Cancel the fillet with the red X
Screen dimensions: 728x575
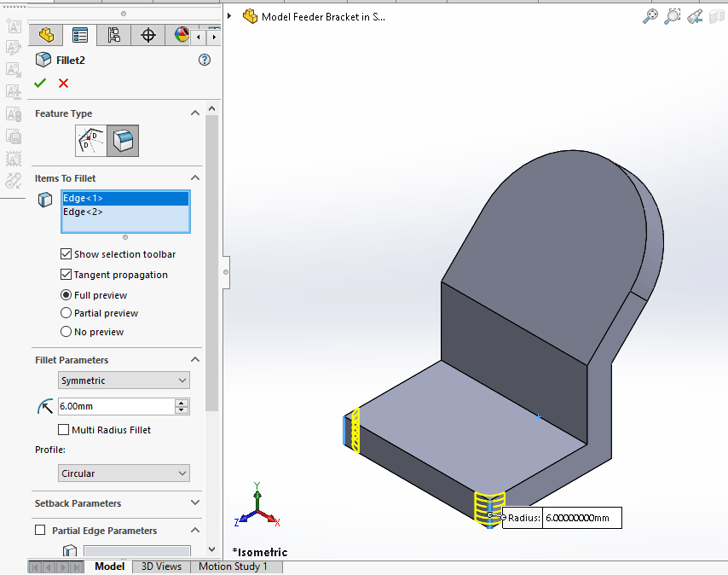[x=64, y=83]
